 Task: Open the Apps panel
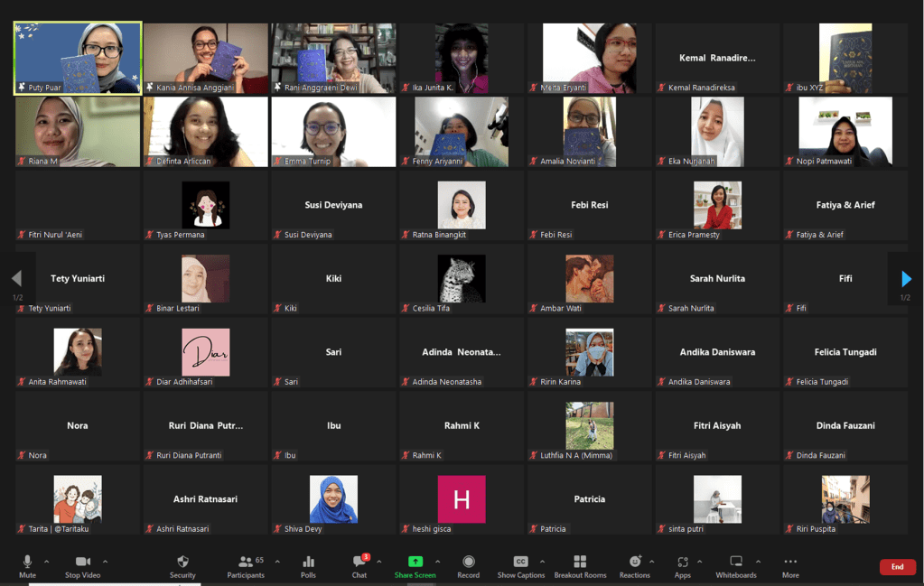682,566
